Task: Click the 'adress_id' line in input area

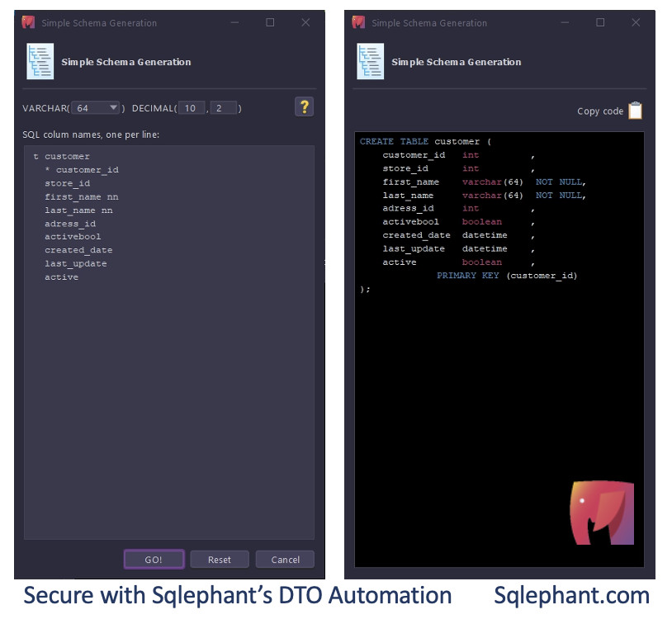Action: [70, 224]
